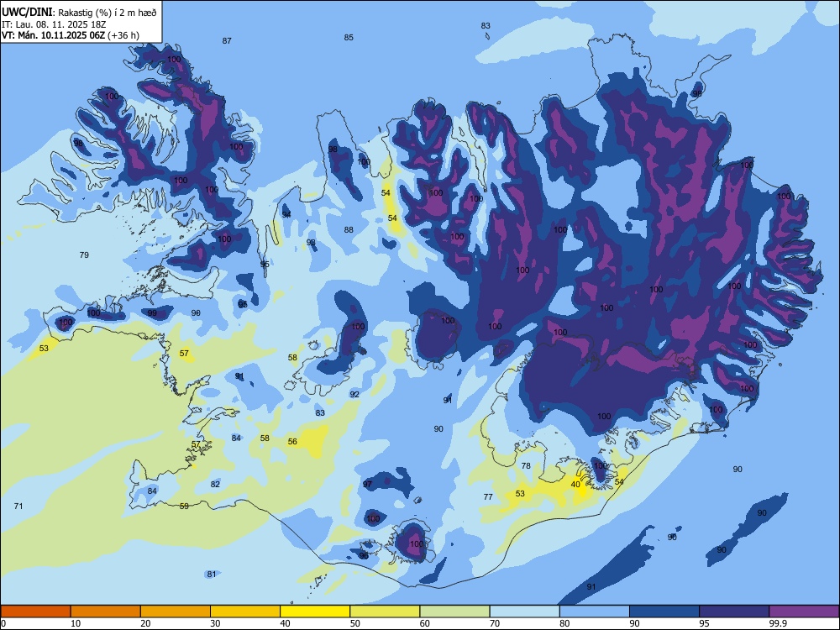840x630 pixels.
Task: Click the dark orange 0–10 legend swatch
Action: (35, 612)
